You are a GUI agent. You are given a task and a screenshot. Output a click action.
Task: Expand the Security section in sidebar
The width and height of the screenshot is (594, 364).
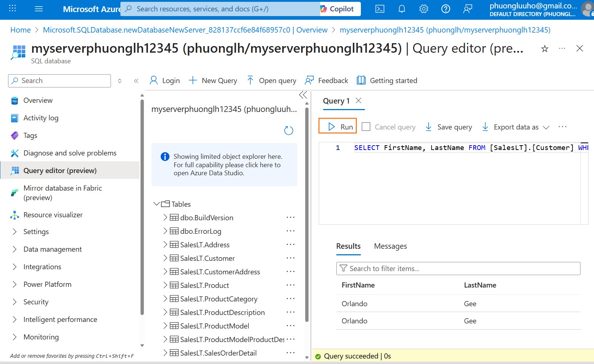pos(15,302)
